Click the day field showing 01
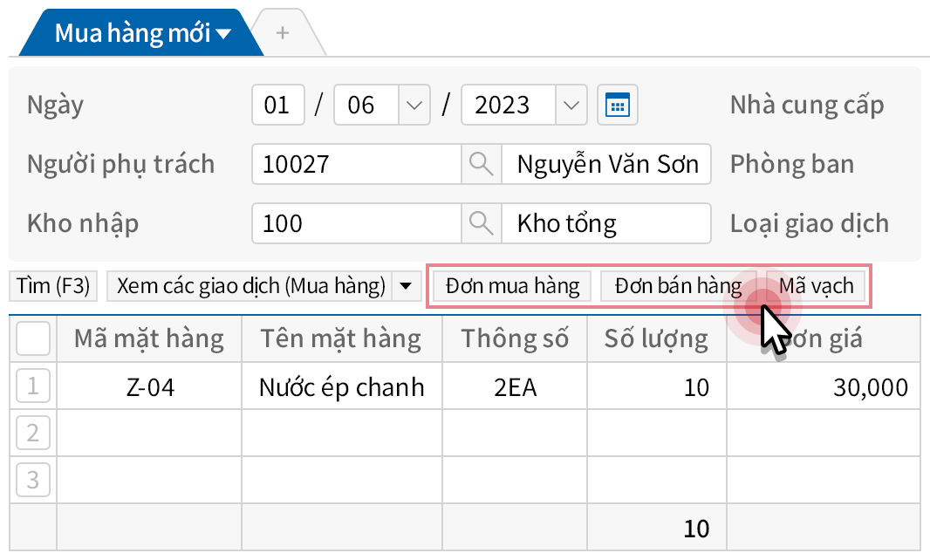This screenshot has height=560, width=930. click(x=277, y=106)
